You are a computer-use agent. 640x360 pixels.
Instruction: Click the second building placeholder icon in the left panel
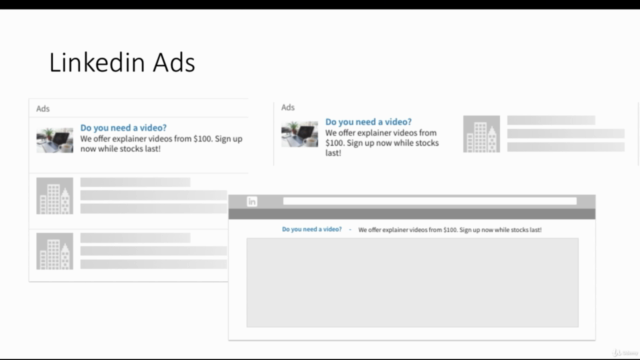(x=55, y=251)
